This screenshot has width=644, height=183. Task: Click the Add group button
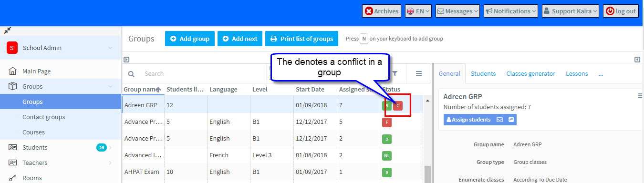click(x=189, y=39)
